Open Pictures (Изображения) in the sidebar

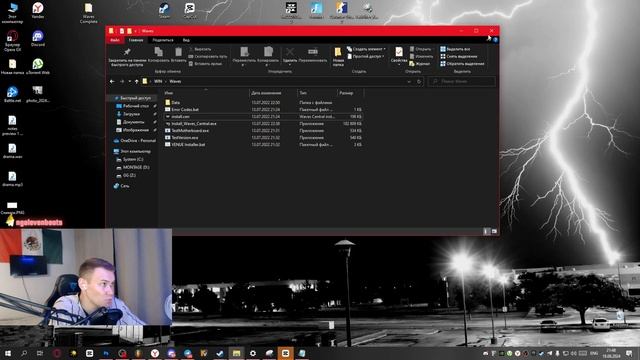pos(133,130)
